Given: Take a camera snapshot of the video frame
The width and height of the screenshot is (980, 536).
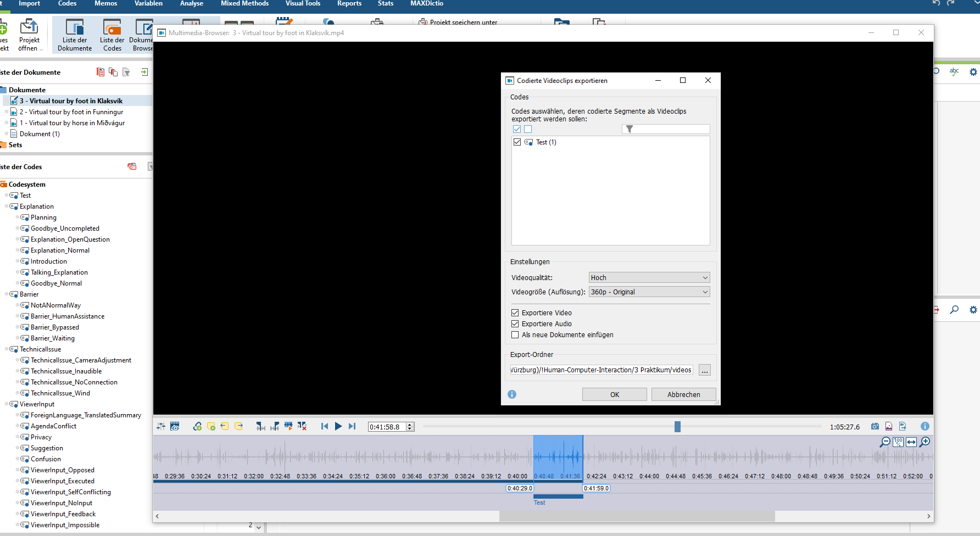Looking at the screenshot, I should coord(875,426).
